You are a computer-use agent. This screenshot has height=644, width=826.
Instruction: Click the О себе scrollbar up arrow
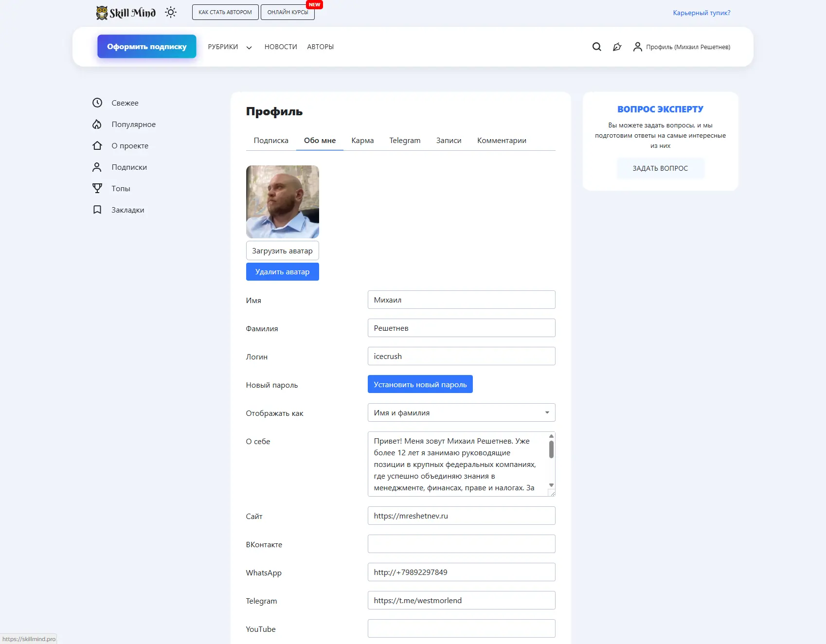(551, 436)
